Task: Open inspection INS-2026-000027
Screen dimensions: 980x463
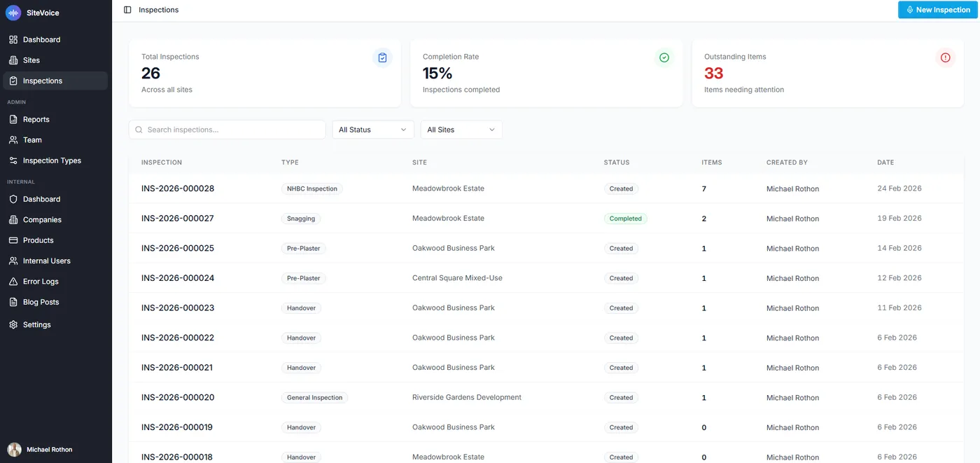Action: [178, 219]
